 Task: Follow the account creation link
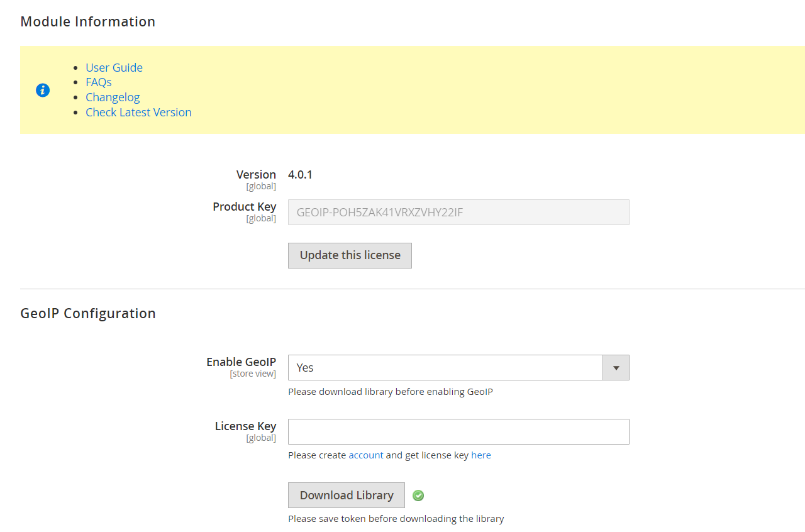pos(365,455)
